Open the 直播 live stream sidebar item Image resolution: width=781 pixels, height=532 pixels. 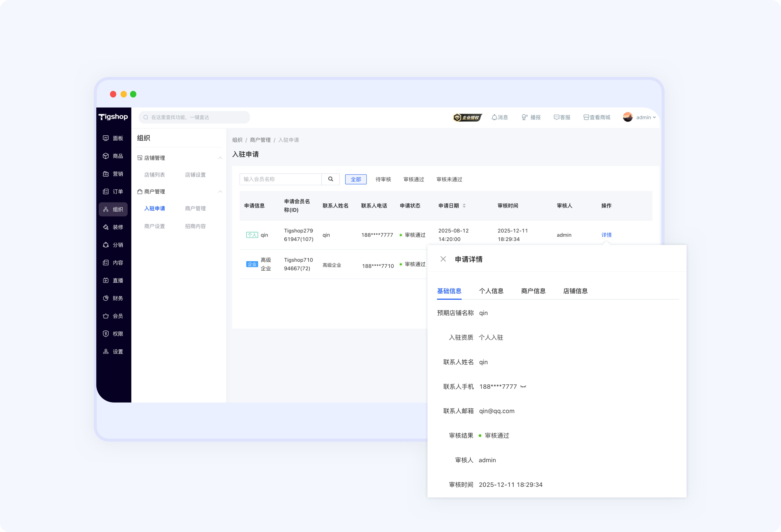pos(113,280)
